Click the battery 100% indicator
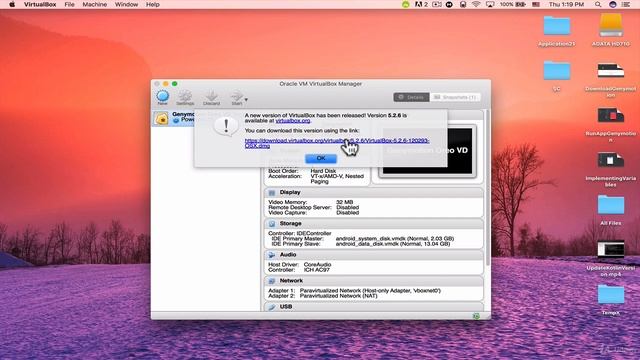 (x=513, y=4)
